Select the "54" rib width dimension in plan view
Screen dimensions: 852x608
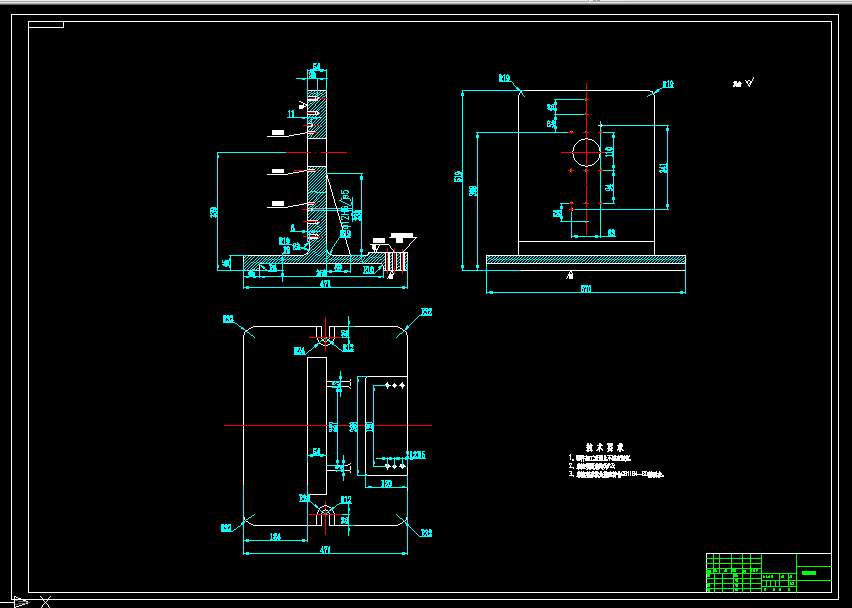tap(316, 452)
